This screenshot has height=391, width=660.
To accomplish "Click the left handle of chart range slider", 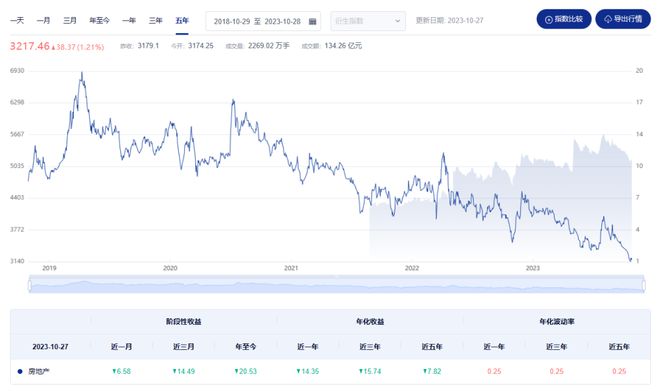I will click(29, 285).
